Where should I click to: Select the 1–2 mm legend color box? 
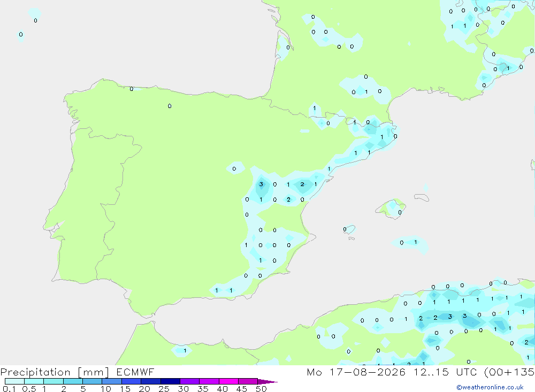pyautogui.click(x=53, y=381)
